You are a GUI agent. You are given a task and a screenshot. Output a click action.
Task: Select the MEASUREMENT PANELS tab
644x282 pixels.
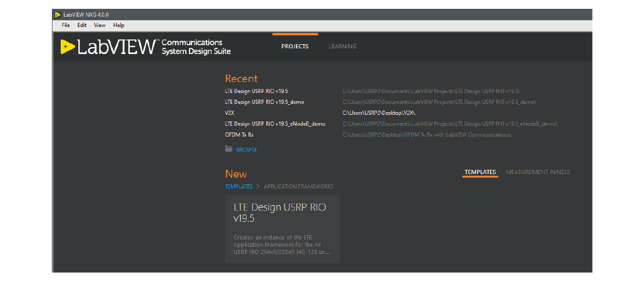click(x=538, y=172)
